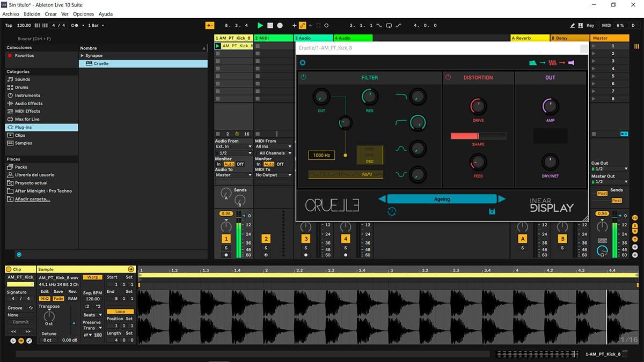Click the groove hot-swap icon in Clip box
This screenshot has width=644, height=362.
click(31, 308)
